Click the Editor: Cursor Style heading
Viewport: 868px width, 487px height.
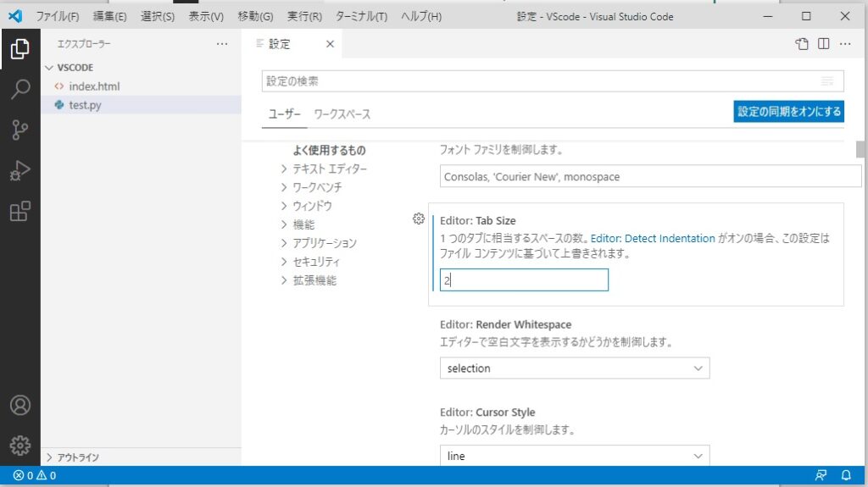click(x=487, y=412)
